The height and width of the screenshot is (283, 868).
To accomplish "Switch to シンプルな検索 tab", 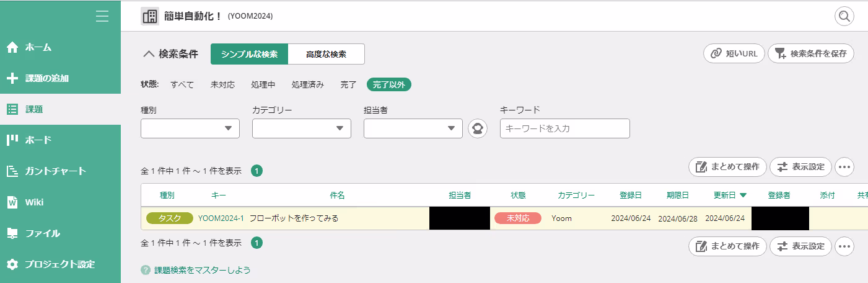I will (x=249, y=54).
